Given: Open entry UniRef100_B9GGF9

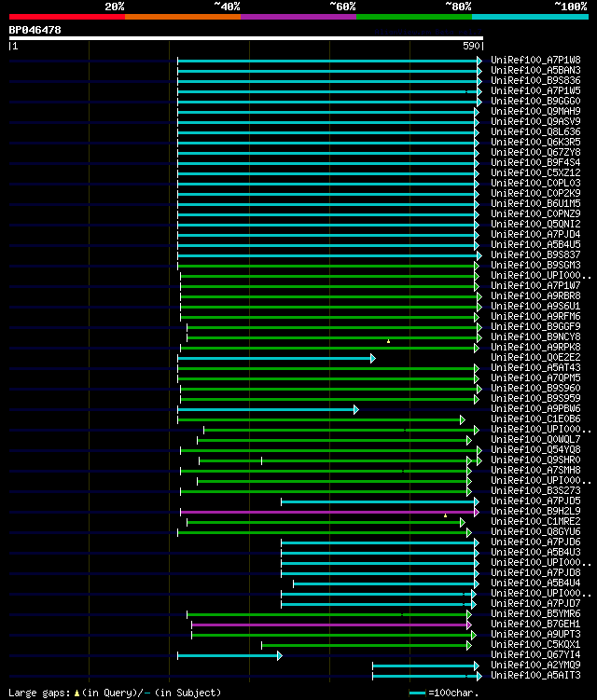Looking at the screenshot, I should [x=535, y=327].
